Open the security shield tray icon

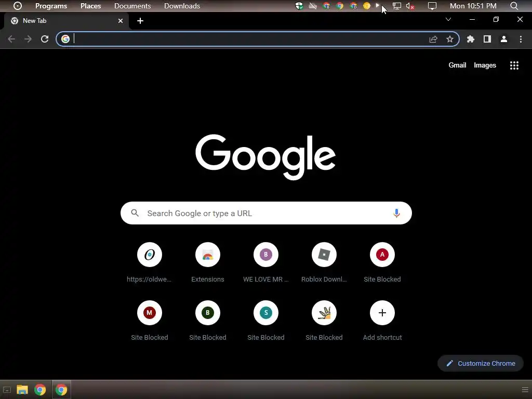tap(299, 6)
